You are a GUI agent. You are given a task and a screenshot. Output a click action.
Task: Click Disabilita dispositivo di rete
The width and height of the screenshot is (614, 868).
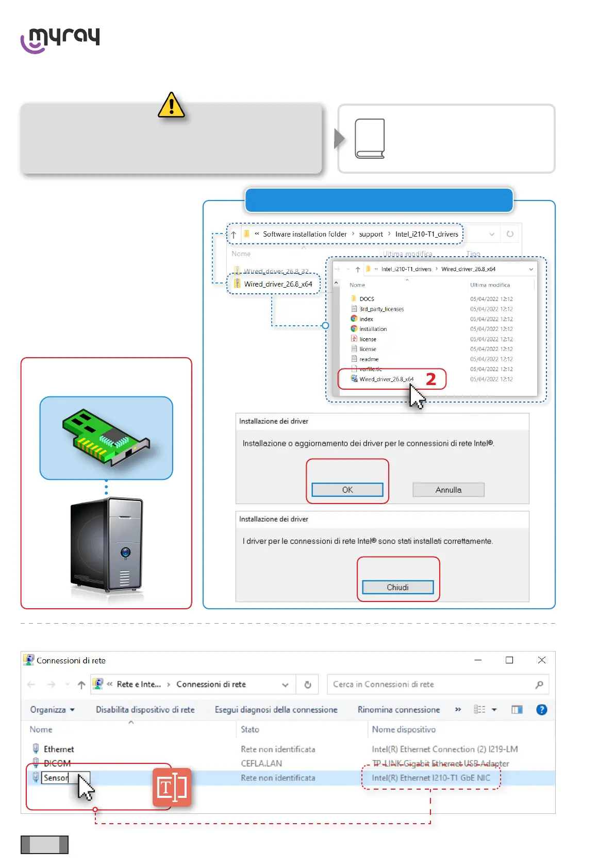145,710
